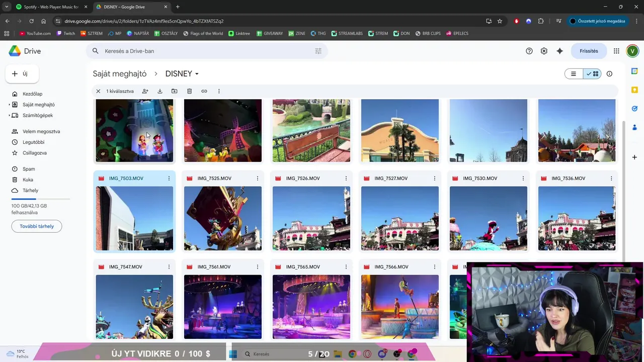Screen dimensions: 644x362
Task: Open more actions in selection toolbar
Action: pyautogui.click(x=218, y=91)
